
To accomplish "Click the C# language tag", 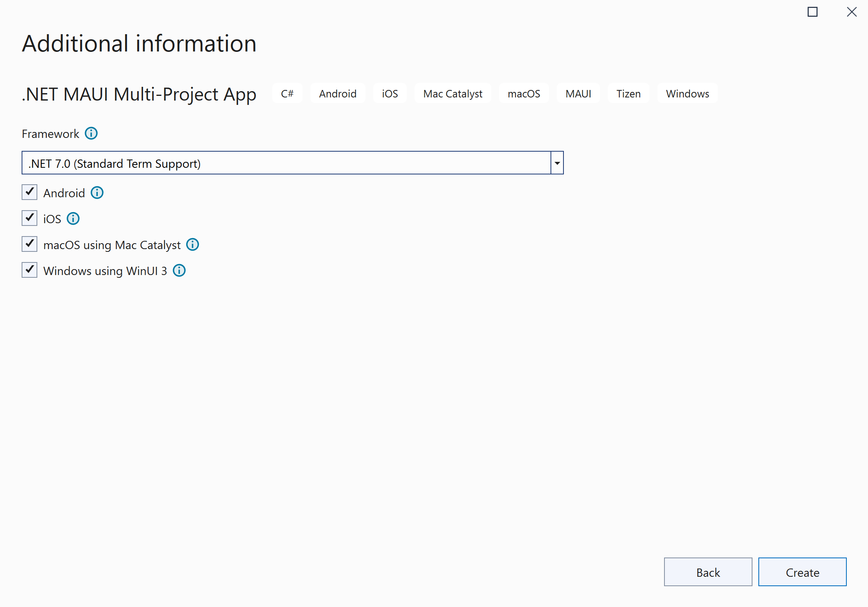I will tap(287, 94).
